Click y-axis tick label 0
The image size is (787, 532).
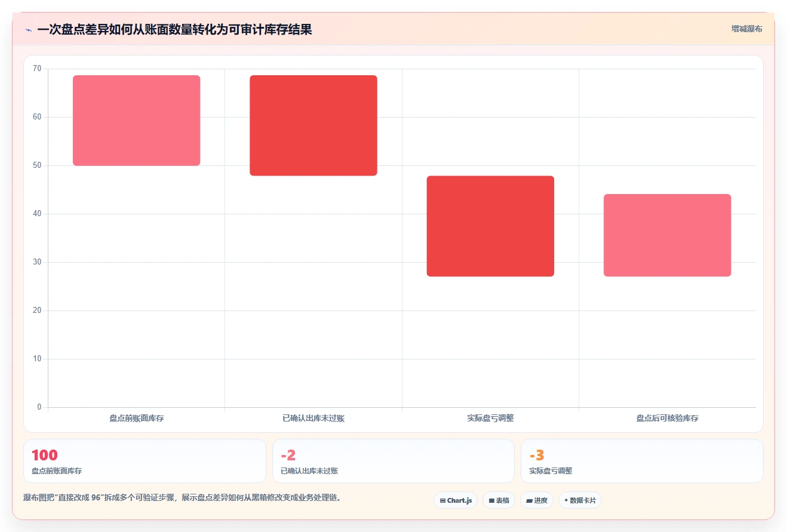click(39, 407)
